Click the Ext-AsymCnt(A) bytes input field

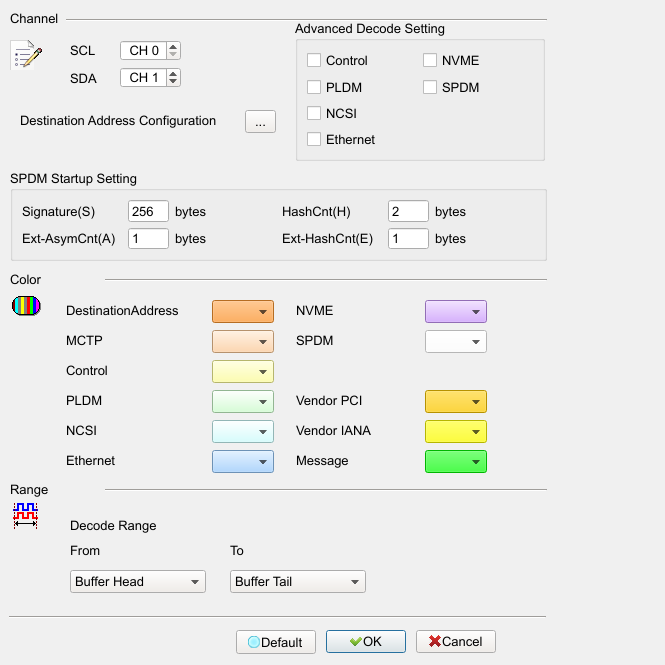(x=148, y=238)
